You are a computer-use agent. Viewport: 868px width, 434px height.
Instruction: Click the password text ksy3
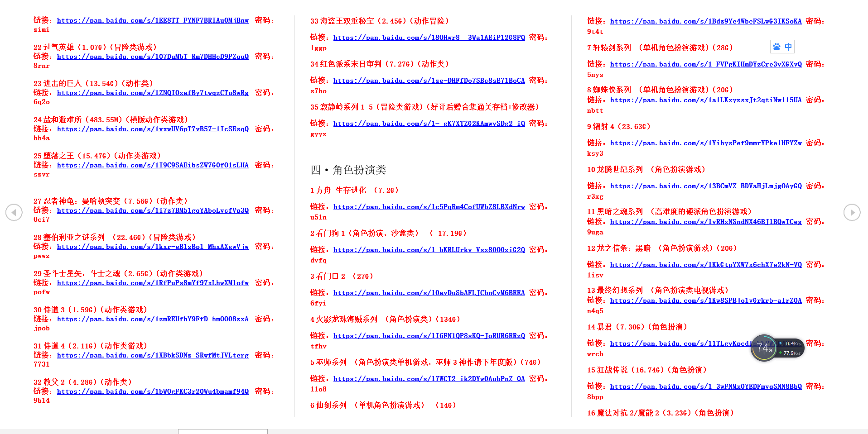click(595, 153)
